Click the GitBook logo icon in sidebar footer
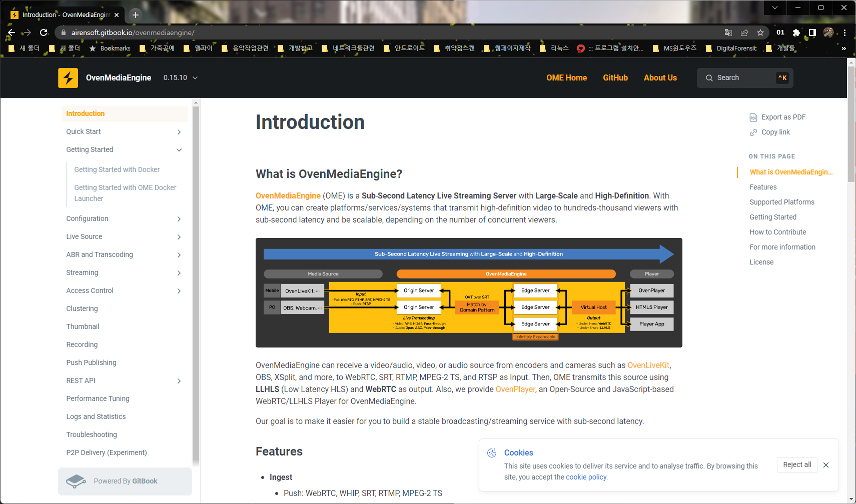This screenshot has width=856, height=504. [76, 481]
